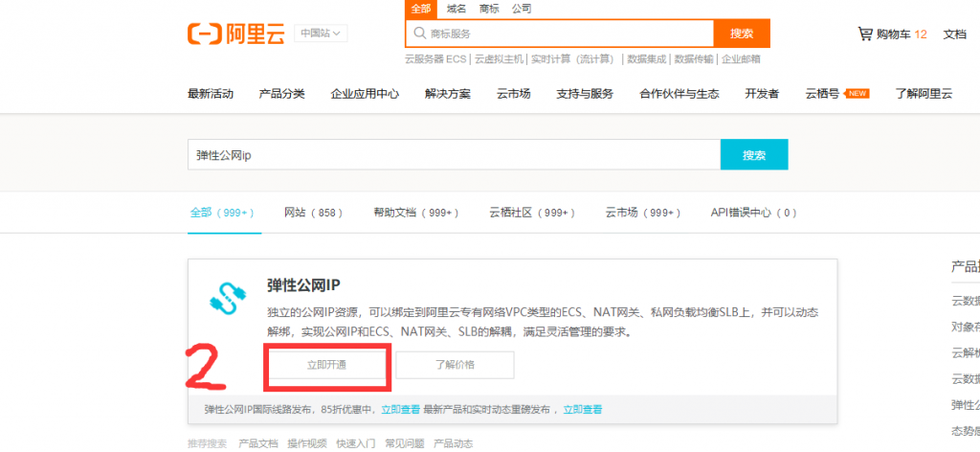The height and width of the screenshot is (452, 980).
Task: Click the orange 搜索 button
Action: (742, 34)
